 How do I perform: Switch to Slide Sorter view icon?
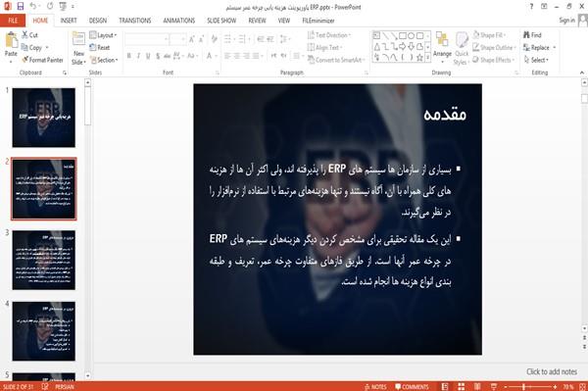click(x=462, y=387)
